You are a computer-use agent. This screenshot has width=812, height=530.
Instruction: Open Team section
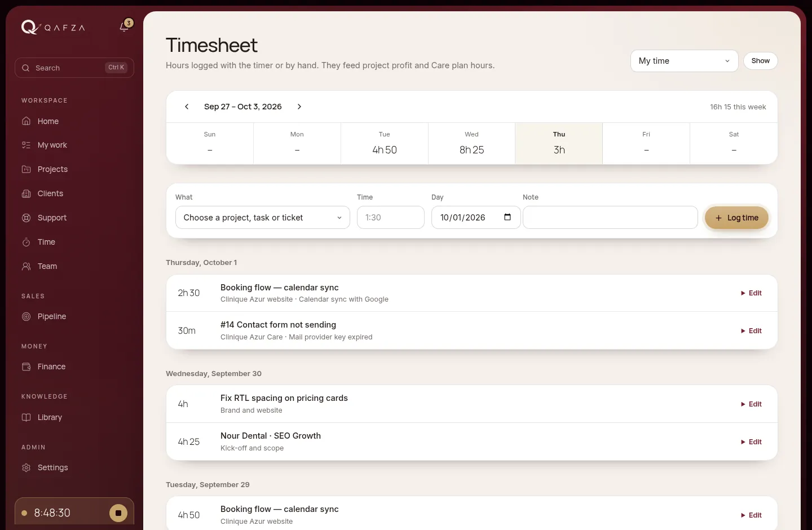74,266
